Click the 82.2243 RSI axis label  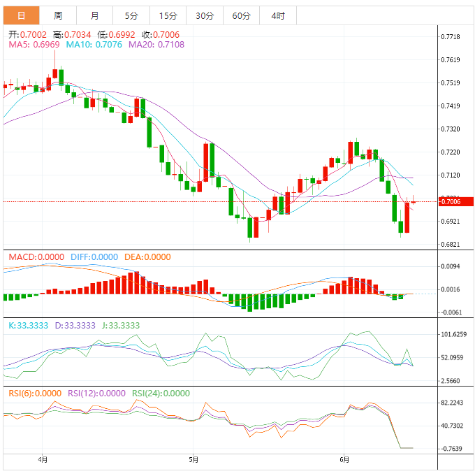[452, 403]
